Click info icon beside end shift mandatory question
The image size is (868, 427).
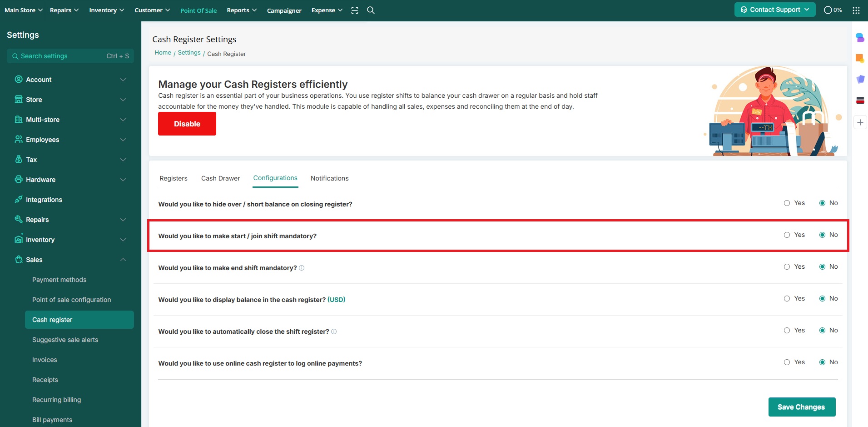[302, 268]
